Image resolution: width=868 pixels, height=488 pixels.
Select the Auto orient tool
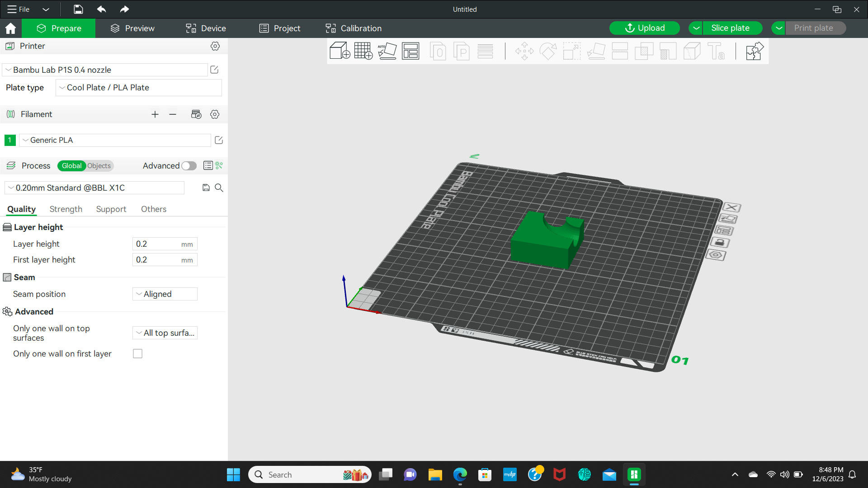[387, 51]
